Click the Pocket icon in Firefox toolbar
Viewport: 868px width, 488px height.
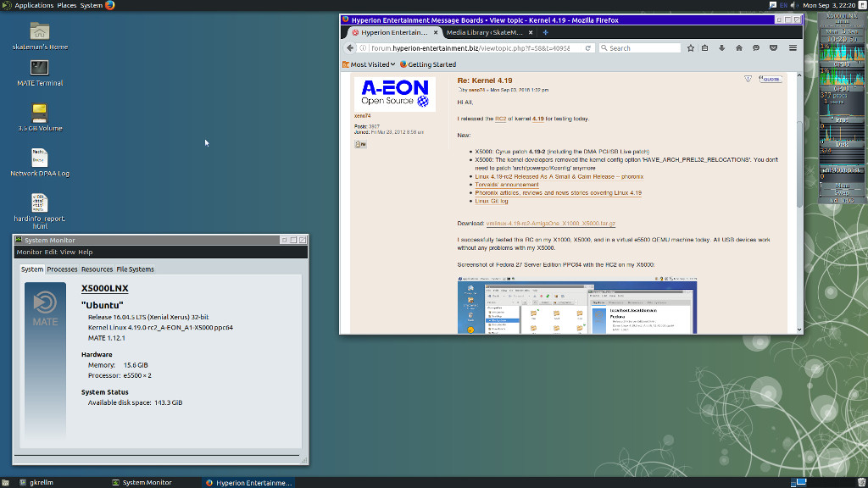(x=773, y=48)
